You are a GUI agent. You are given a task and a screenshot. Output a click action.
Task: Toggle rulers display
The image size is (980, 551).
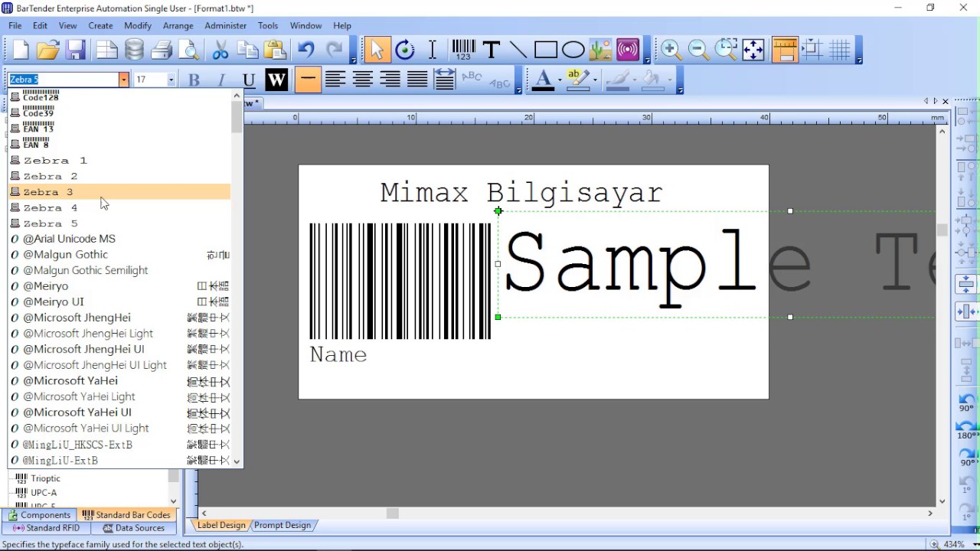(785, 51)
